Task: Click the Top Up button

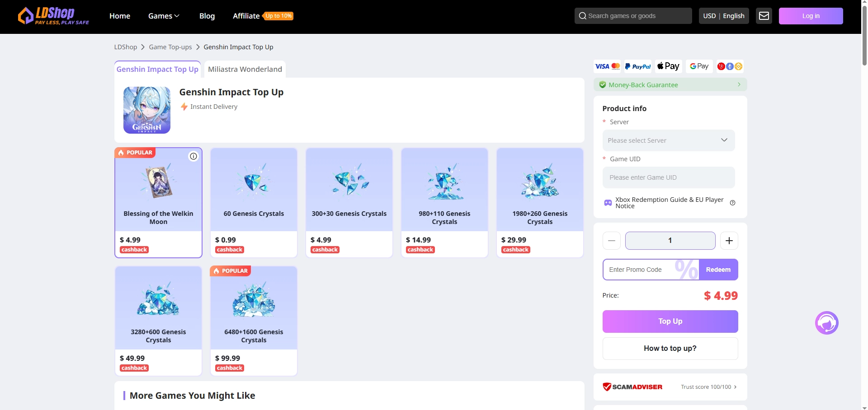Action: pos(670,321)
